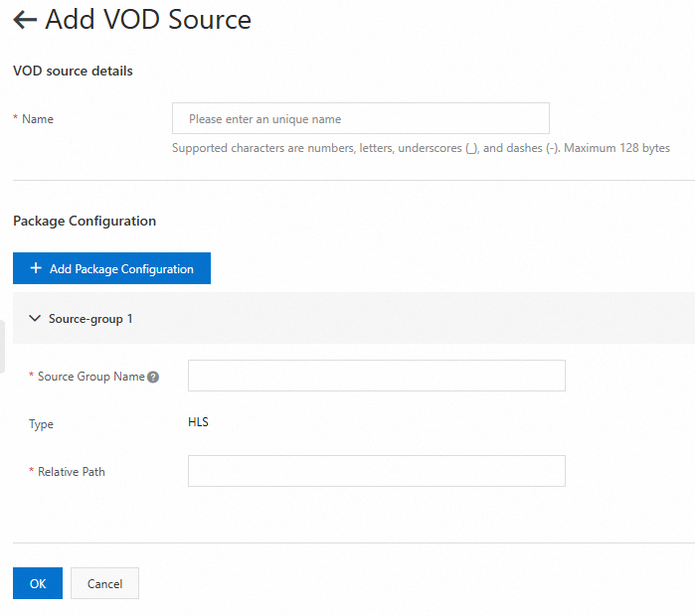Cancel adding the VOD source
The height and width of the screenshot is (616, 695).
coord(104,583)
